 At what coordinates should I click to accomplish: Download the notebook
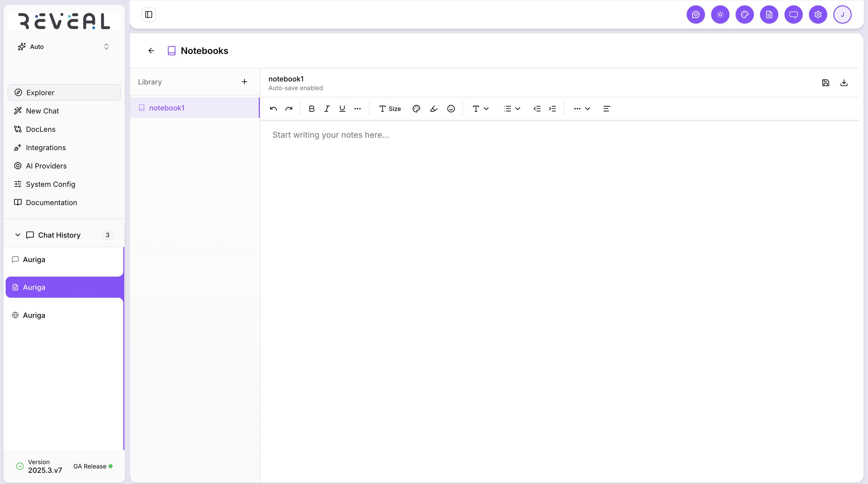844,83
